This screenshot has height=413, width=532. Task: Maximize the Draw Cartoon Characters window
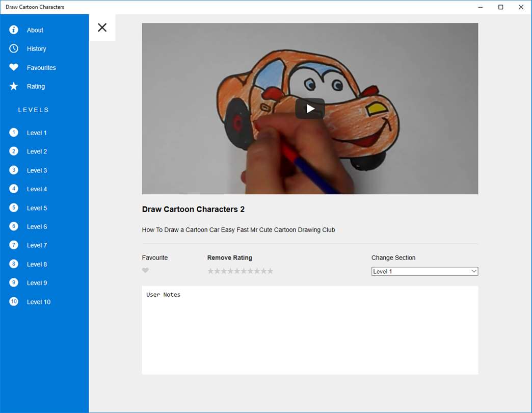tap(500, 7)
